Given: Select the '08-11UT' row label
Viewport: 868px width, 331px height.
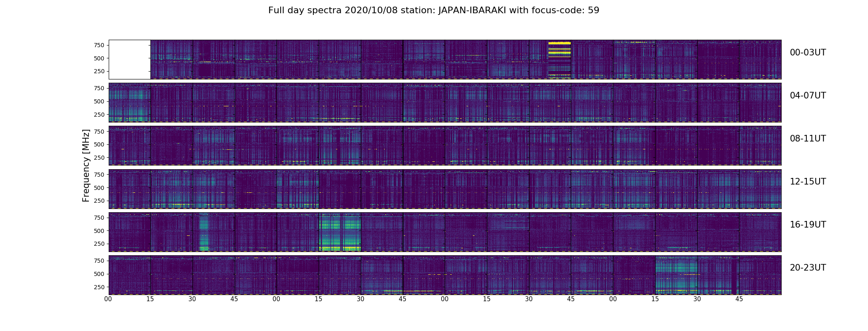Looking at the screenshot, I should tap(808, 139).
